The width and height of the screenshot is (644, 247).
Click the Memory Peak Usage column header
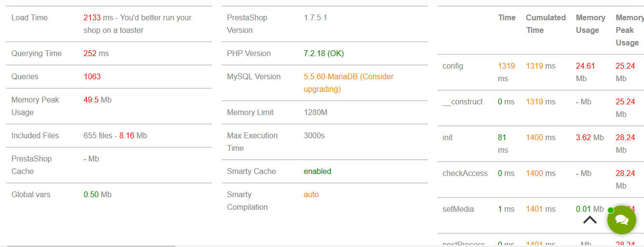click(629, 30)
